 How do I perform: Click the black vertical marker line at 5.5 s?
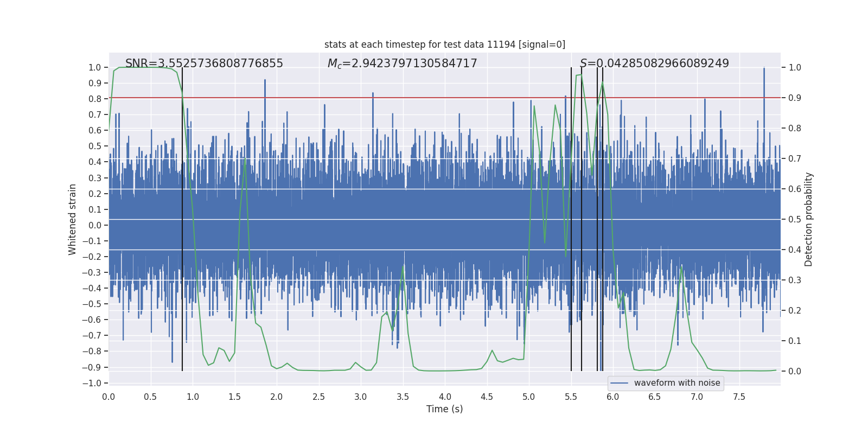(571, 219)
